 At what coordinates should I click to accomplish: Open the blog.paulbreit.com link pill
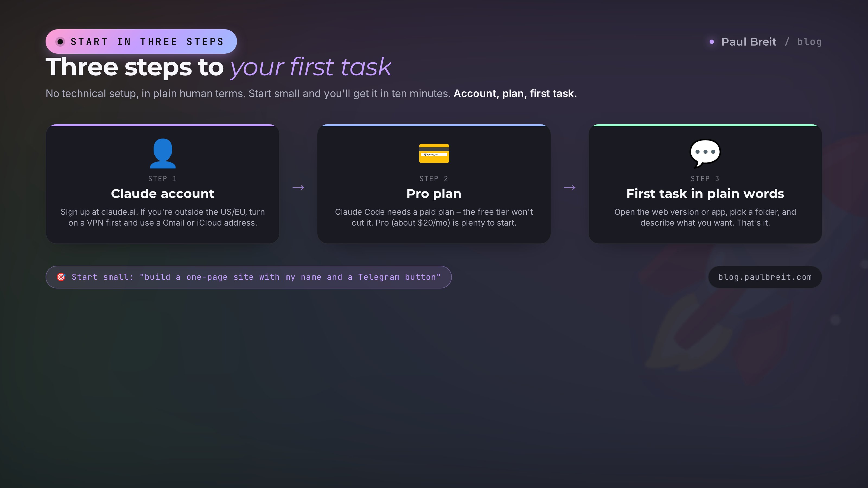point(765,277)
